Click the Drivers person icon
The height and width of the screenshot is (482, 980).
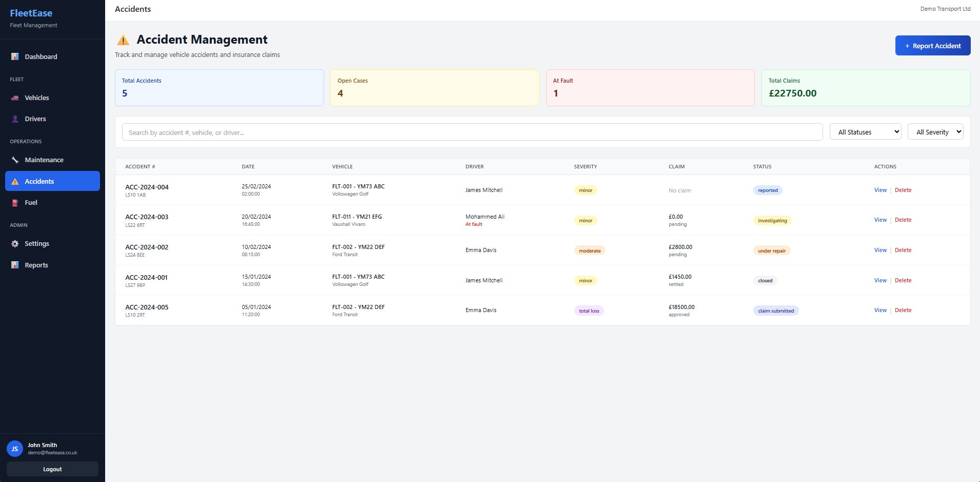tap(14, 119)
